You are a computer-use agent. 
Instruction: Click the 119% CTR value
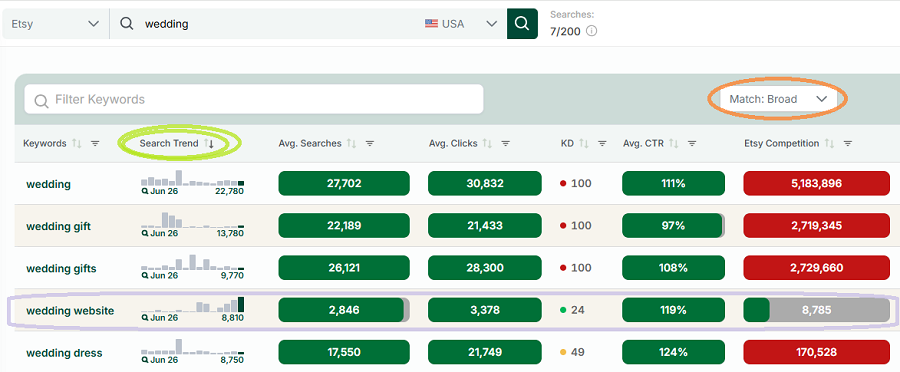(673, 310)
